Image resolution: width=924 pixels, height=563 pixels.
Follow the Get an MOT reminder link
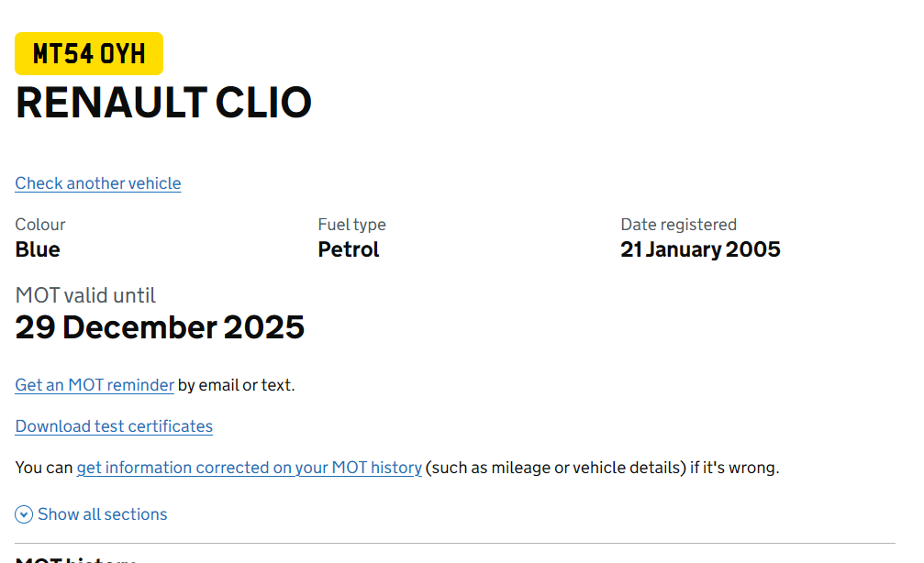point(95,384)
